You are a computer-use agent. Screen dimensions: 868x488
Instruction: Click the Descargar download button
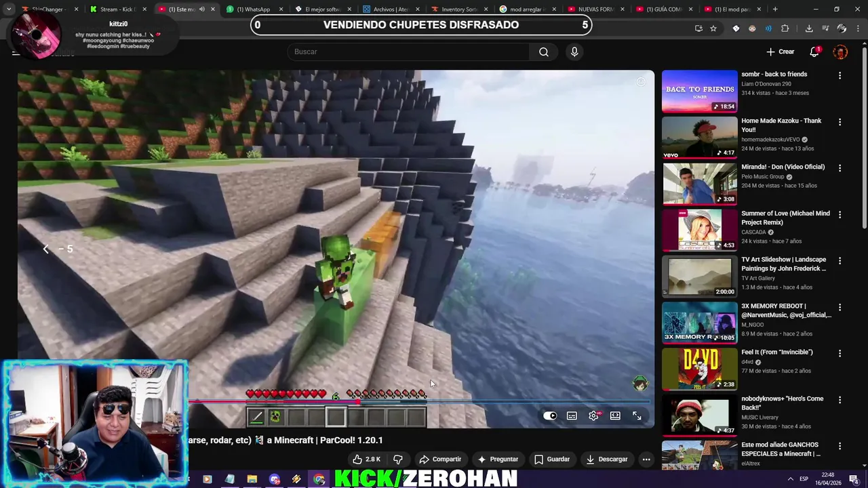(x=607, y=460)
